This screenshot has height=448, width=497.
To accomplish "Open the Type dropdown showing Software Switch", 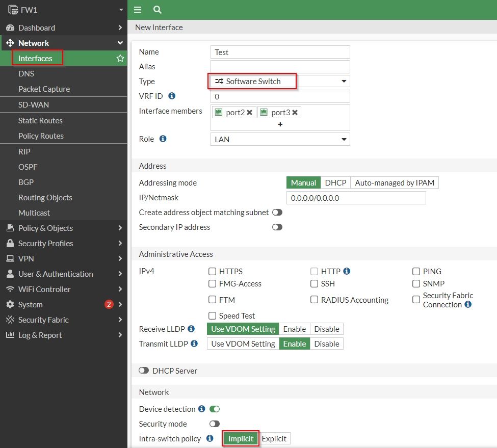I will pos(280,81).
